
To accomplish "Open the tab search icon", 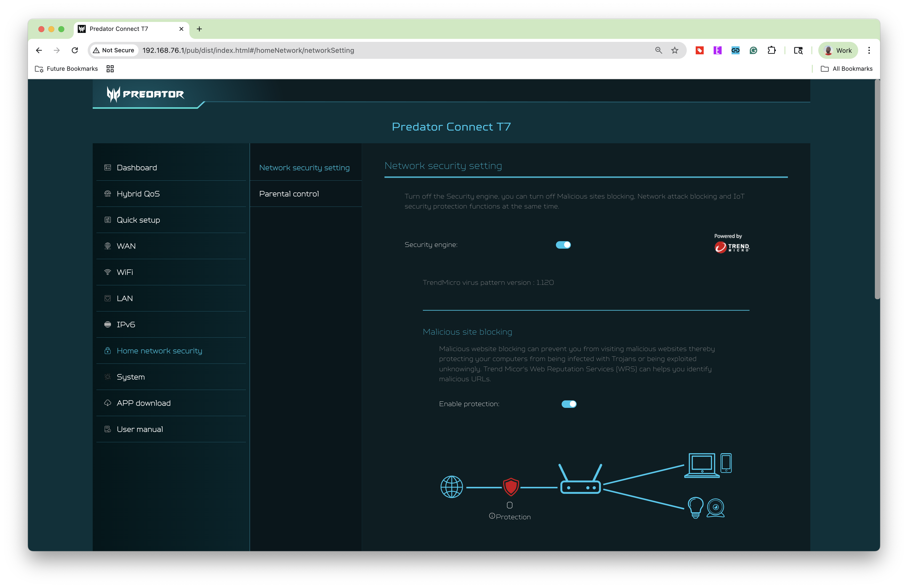I will 798,50.
